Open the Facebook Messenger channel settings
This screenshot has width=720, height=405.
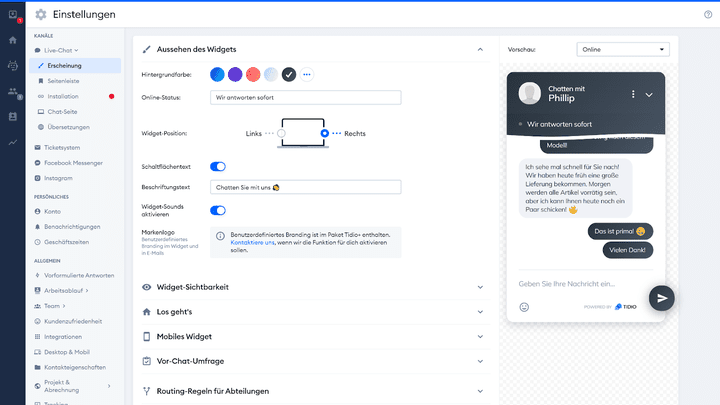(75, 162)
